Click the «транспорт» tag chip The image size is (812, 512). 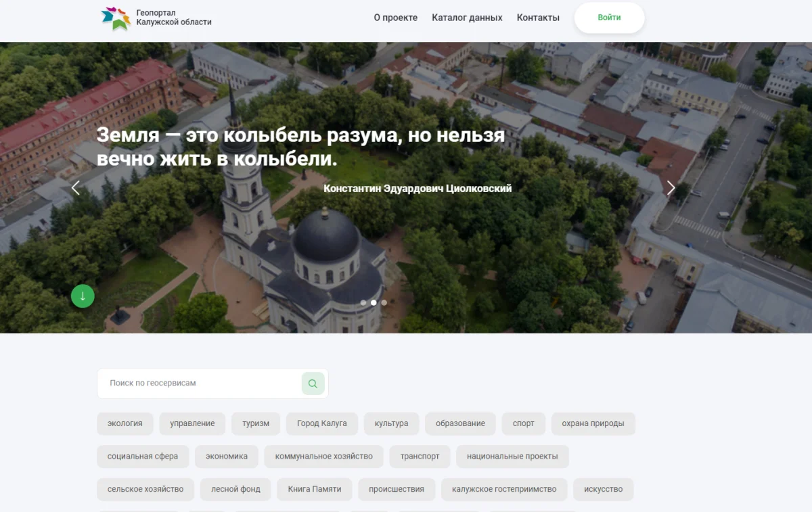tap(420, 457)
